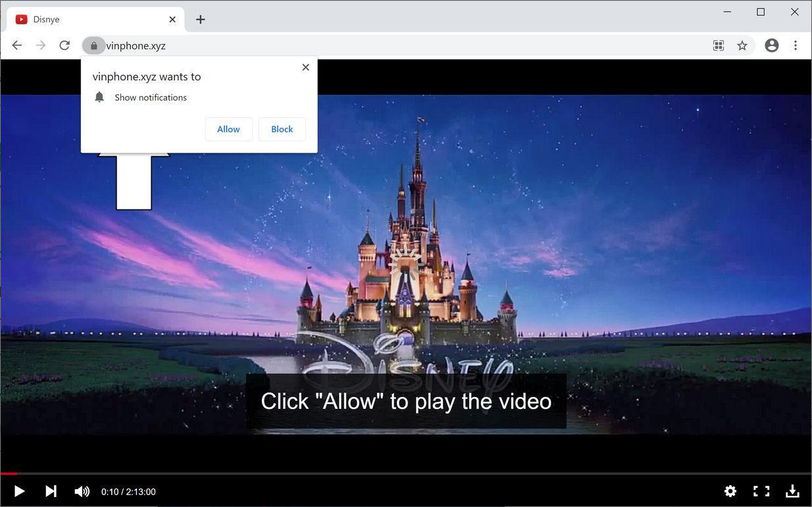Maximize the Chrome window
The image size is (812, 507).
tap(761, 12)
